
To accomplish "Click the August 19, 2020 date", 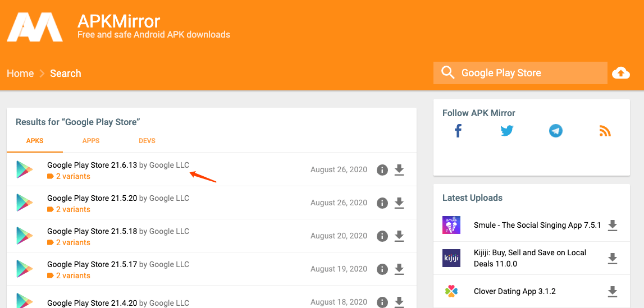I will click(x=339, y=269).
